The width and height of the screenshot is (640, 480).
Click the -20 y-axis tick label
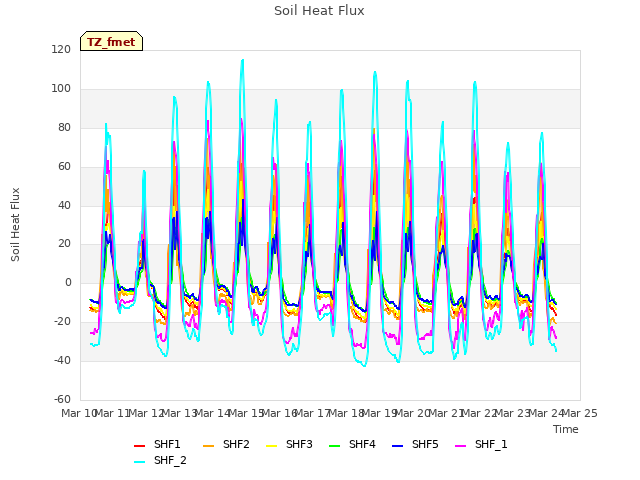62,322
